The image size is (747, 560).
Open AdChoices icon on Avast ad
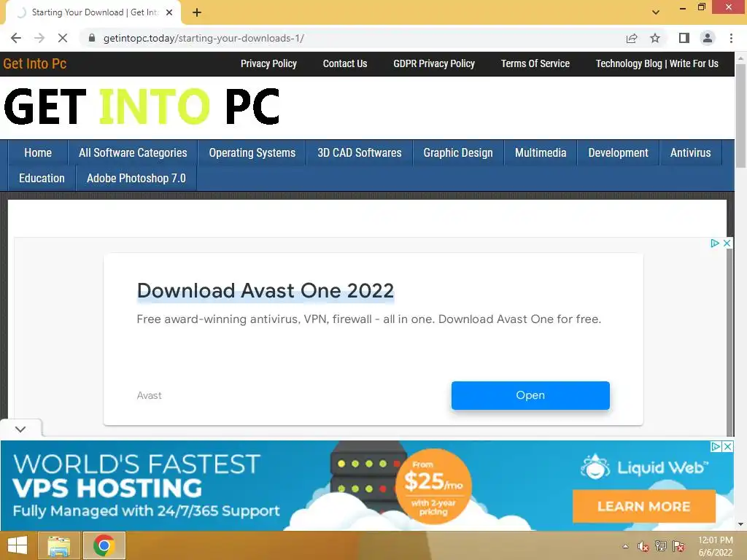(715, 244)
